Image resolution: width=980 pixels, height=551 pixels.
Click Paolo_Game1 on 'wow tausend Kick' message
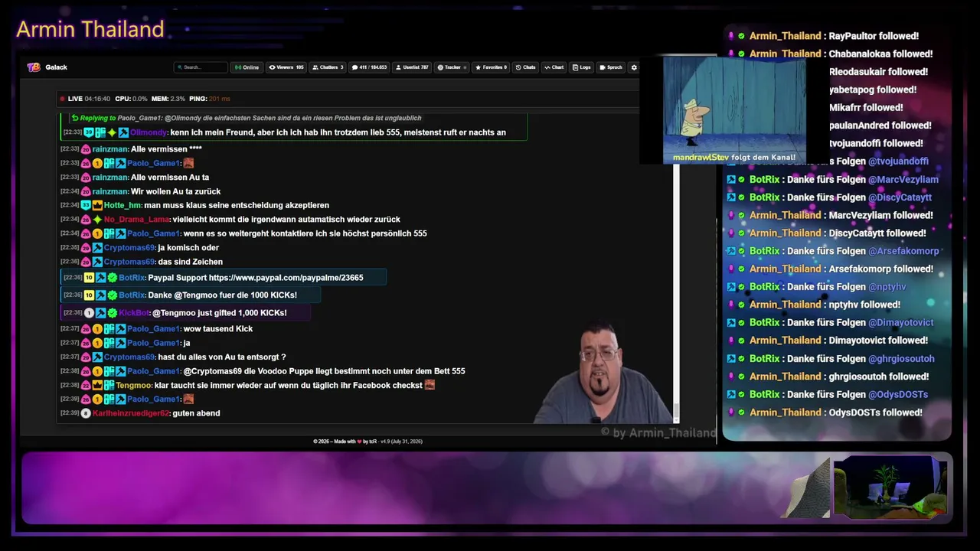[x=153, y=329]
